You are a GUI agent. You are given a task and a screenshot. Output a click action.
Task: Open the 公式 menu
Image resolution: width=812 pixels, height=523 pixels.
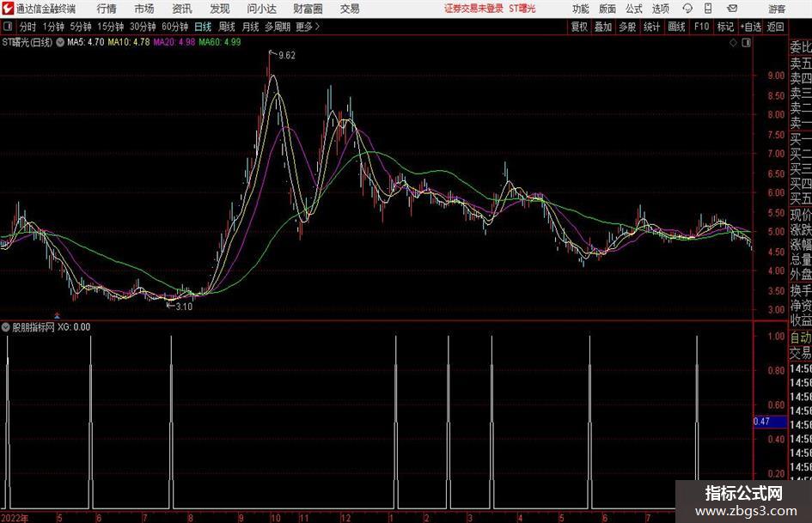[634, 9]
